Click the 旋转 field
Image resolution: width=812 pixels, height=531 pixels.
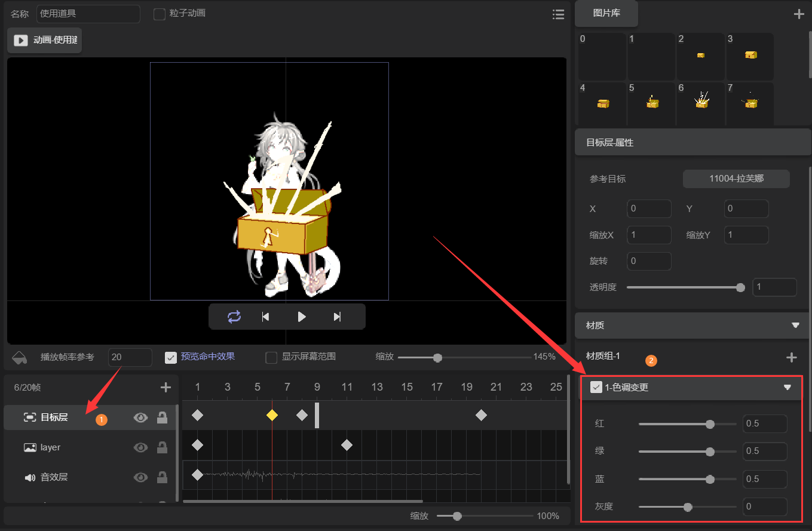(649, 261)
